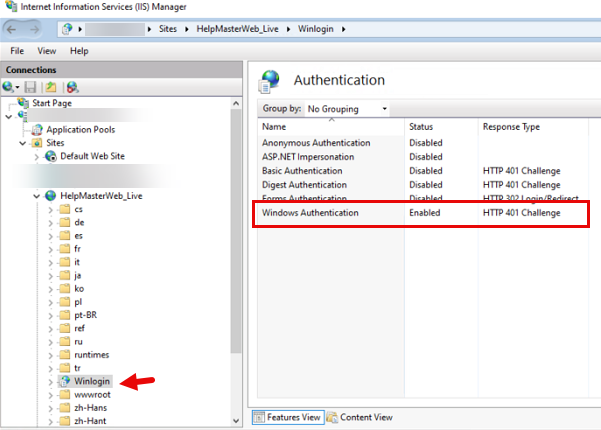Click the Sites folder icon
Screen dimensions: 601x430
[37, 143]
